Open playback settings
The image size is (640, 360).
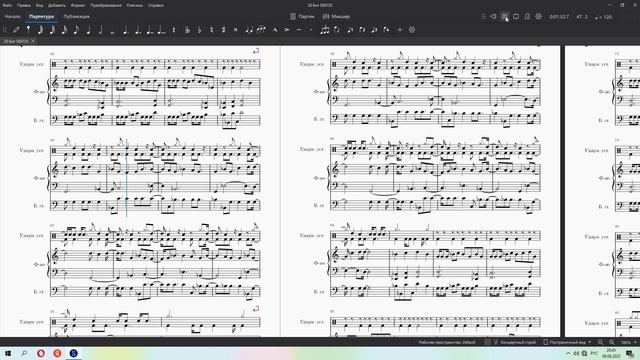(539, 16)
